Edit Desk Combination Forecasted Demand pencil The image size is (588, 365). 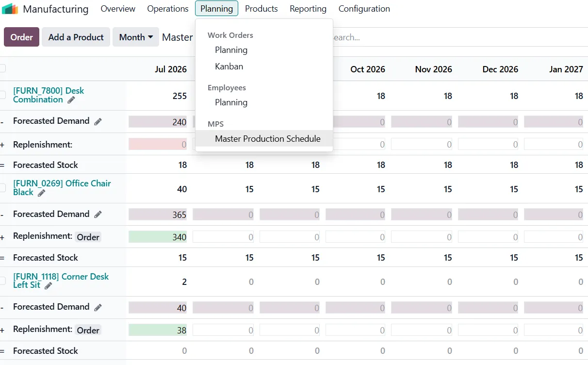(98, 121)
